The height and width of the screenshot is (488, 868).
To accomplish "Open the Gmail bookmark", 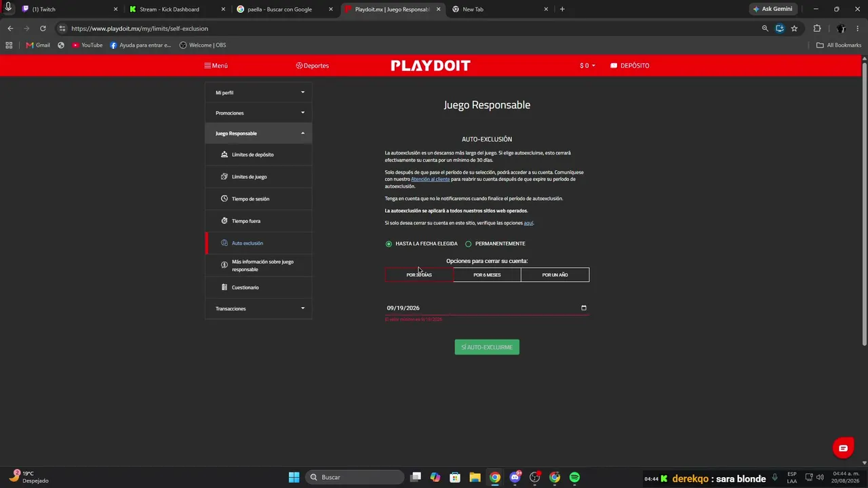I will point(38,45).
